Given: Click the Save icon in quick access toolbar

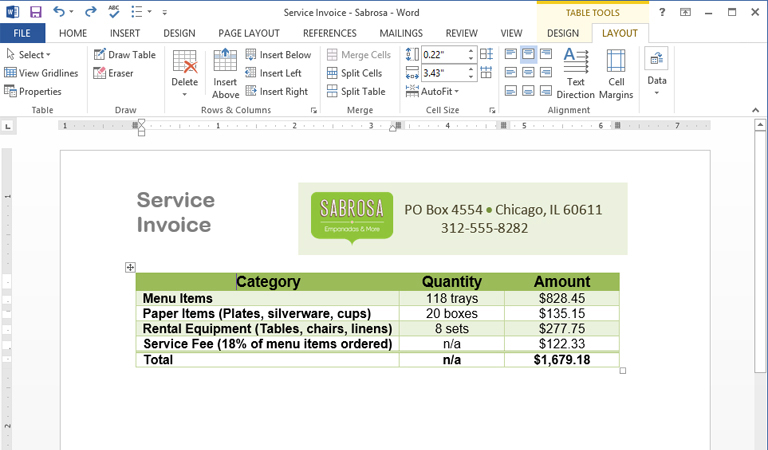Looking at the screenshot, I should pyautogui.click(x=36, y=12).
